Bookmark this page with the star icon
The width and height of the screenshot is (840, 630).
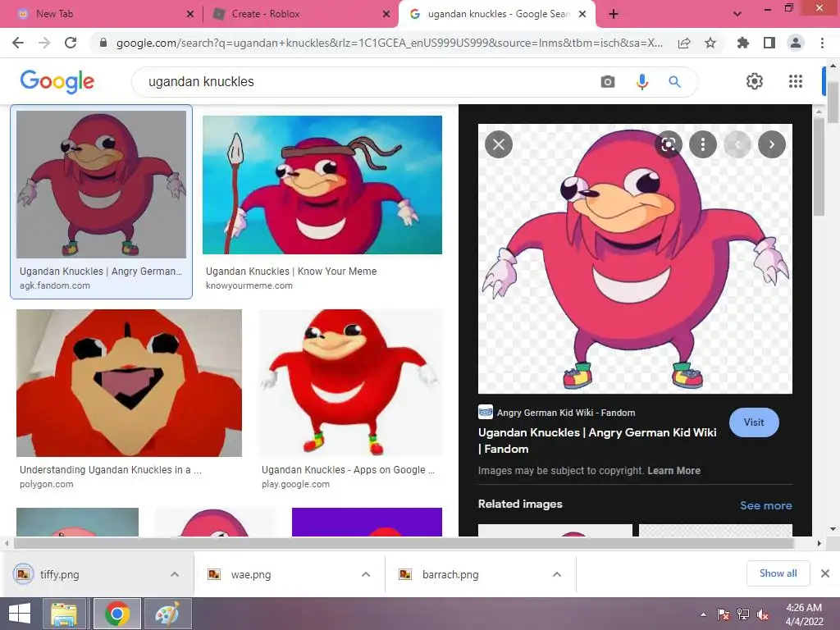coord(710,43)
